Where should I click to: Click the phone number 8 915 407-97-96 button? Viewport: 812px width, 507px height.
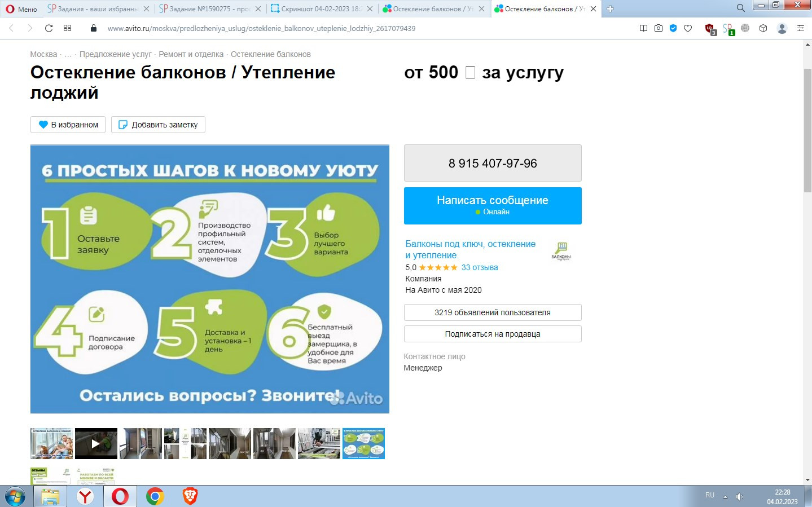[x=493, y=163]
